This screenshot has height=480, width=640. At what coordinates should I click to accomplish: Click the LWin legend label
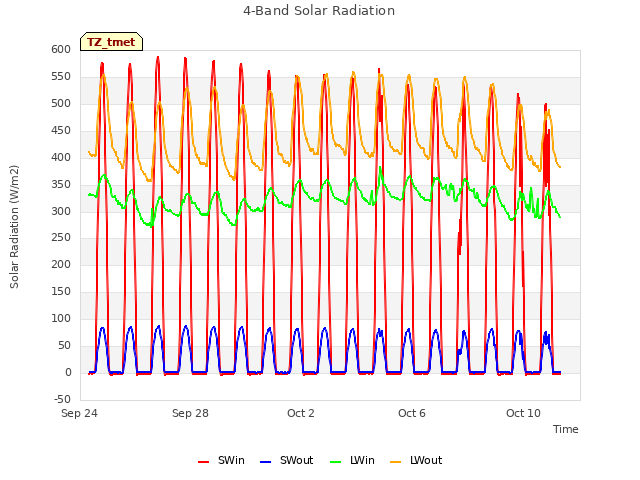[x=362, y=460]
